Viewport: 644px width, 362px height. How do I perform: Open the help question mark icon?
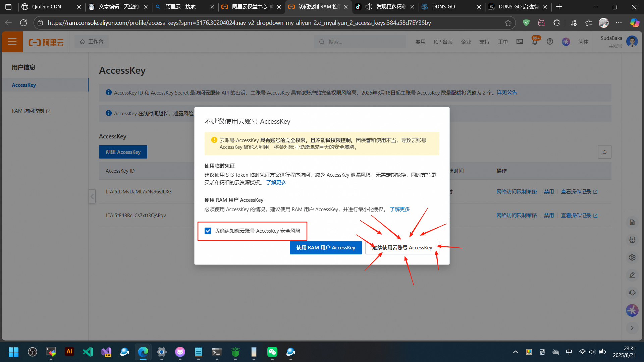click(550, 42)
